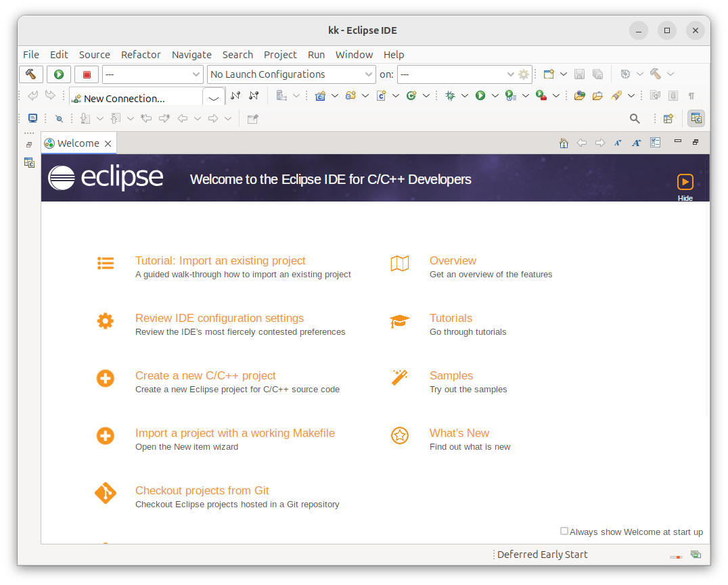Click the Search magnifier icon in toolbar
The image size is (728, 585).
click(x=635, y=118)
